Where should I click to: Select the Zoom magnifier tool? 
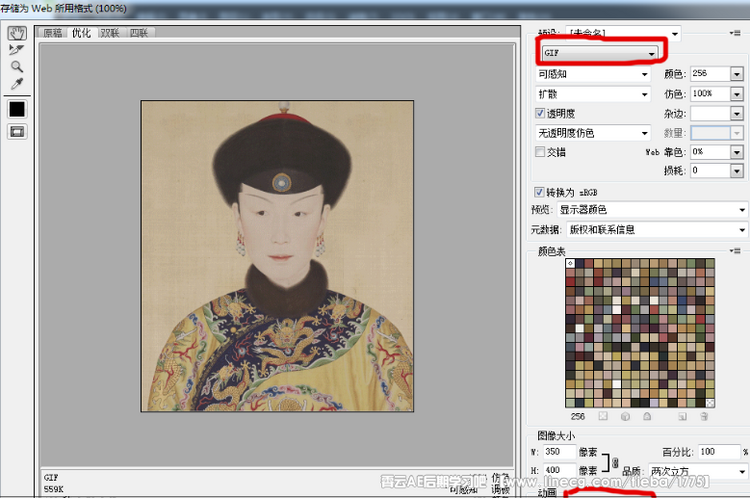tap(17, 66)
